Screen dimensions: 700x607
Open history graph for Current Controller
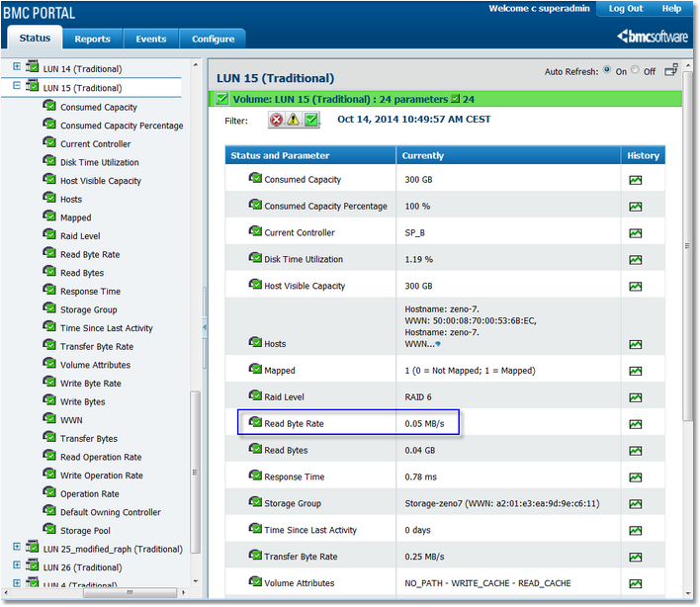point(635,233)
